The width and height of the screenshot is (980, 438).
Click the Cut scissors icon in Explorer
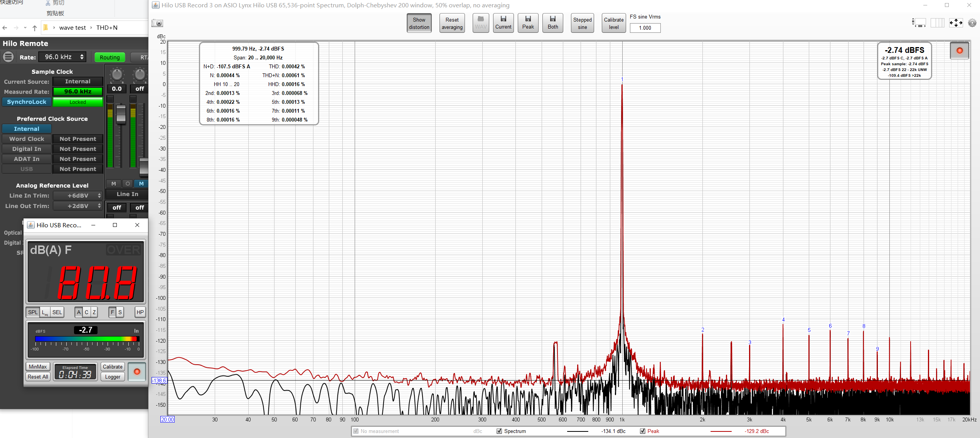point(48,3)
